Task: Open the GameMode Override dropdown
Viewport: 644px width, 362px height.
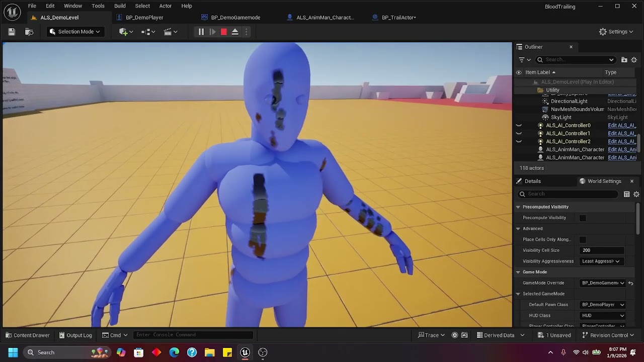Action: click(x=603, y=283)
